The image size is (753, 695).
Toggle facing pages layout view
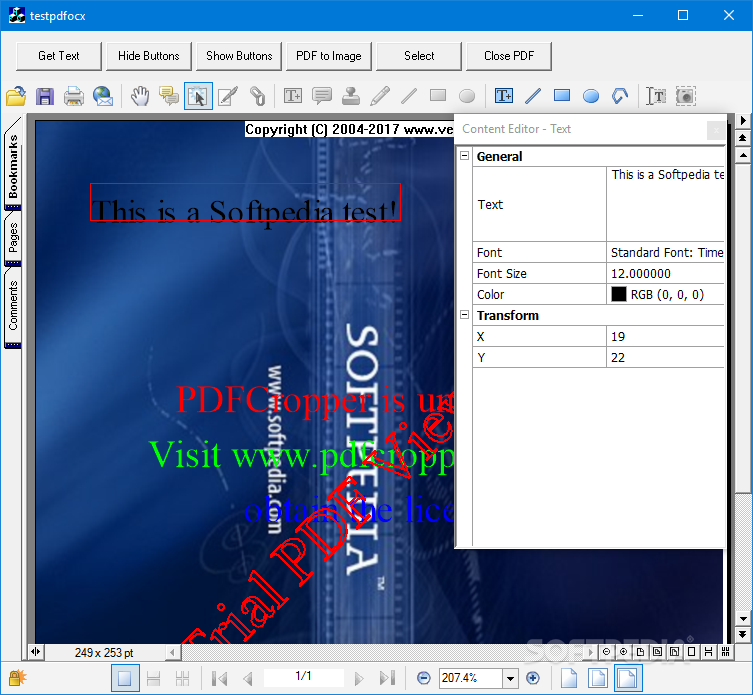(x=182, y=678)
